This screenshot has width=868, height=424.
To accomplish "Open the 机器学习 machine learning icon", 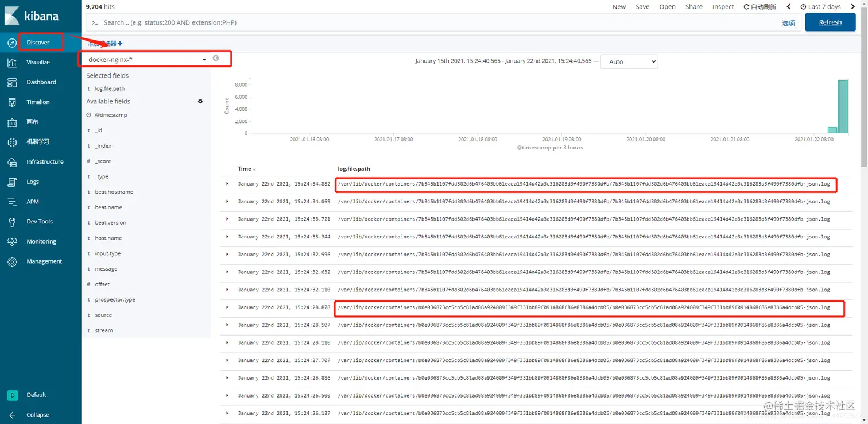I will pyautogui.click(x=12, y=142).
